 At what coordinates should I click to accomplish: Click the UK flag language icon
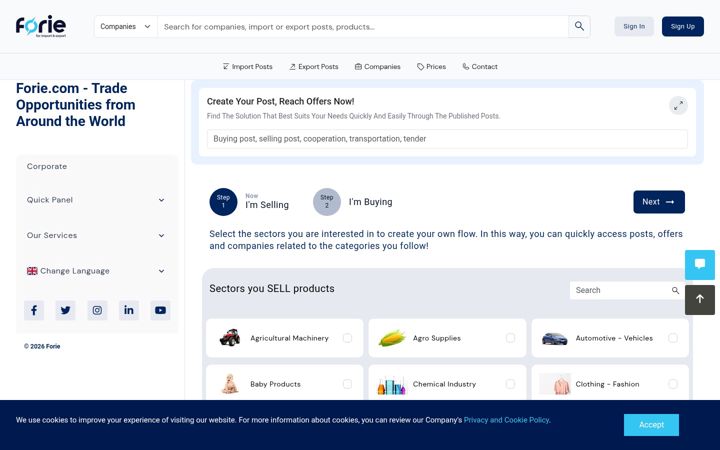tap(32, 271)
